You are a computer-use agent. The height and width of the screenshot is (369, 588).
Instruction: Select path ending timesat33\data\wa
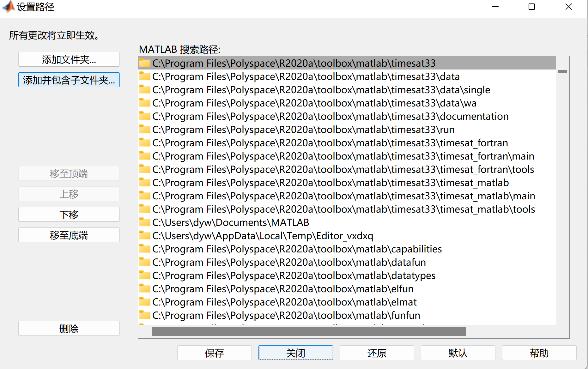pyautogui.click(x=314, y=103)
